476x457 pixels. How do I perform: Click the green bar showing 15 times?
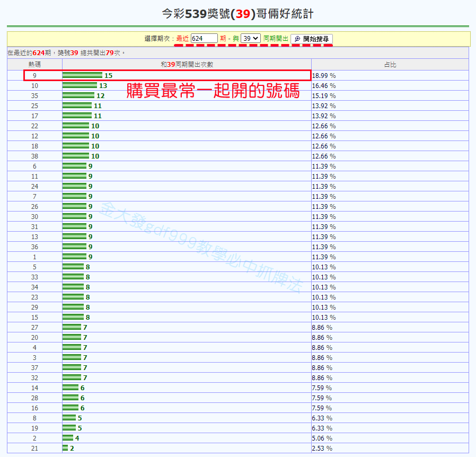(82, 75)
